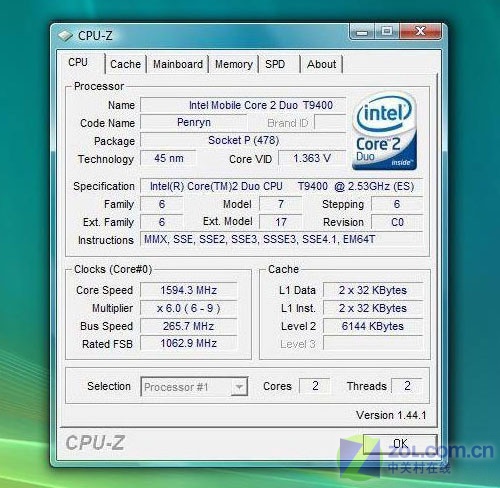Go to the SPD tab
This screenshot has height=488, width=500.
coord(279,64)
